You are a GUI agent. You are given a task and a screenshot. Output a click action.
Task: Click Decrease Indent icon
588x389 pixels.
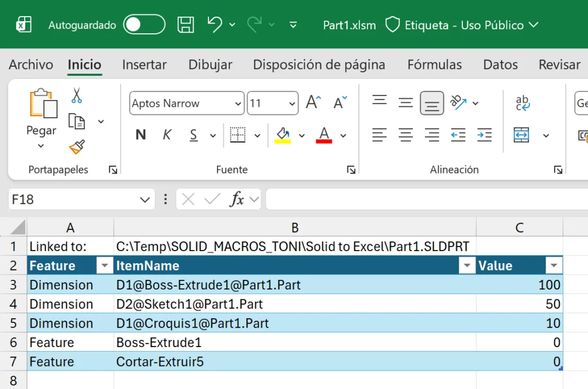coord(458,134)
